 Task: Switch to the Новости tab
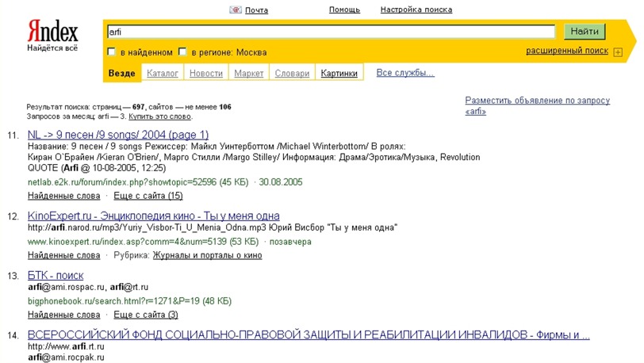click(205, 73)
